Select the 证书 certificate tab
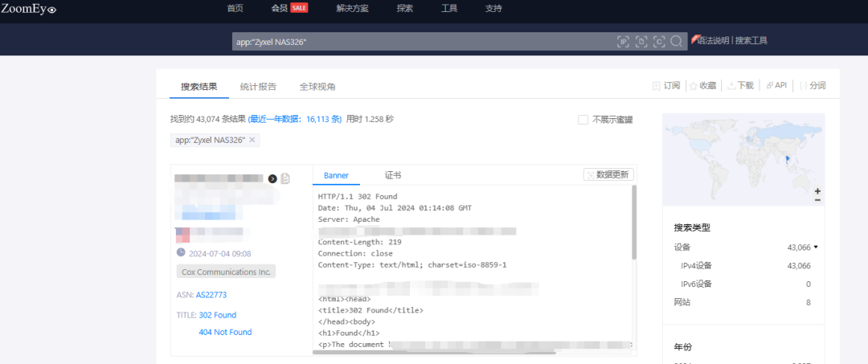 [393, 175]
